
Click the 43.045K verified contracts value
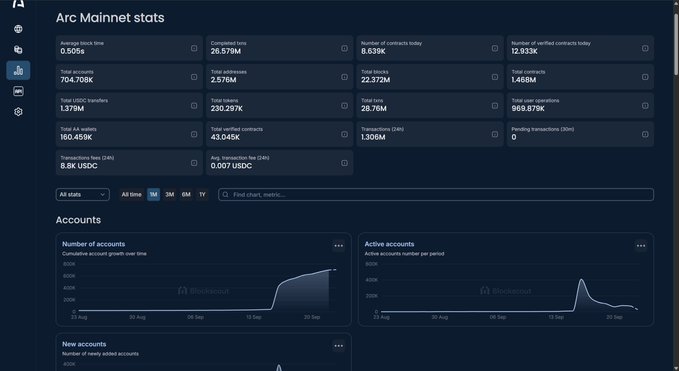coord(225,137)
